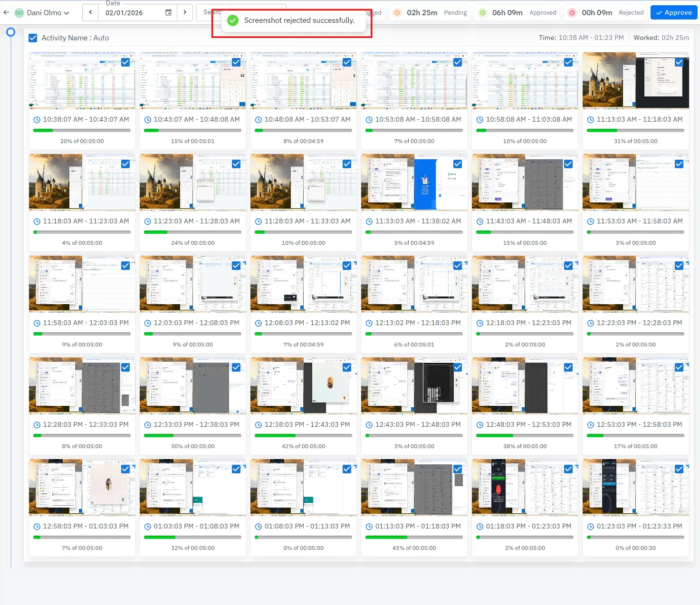Image resolution: width=700 pixels, height=605 pixels.
Task: Open the calendar date picker icon
Action: [168, 12]
